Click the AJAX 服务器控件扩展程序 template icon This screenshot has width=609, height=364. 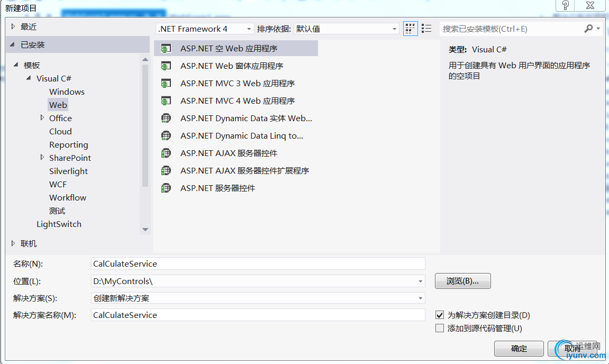point(166,170)
